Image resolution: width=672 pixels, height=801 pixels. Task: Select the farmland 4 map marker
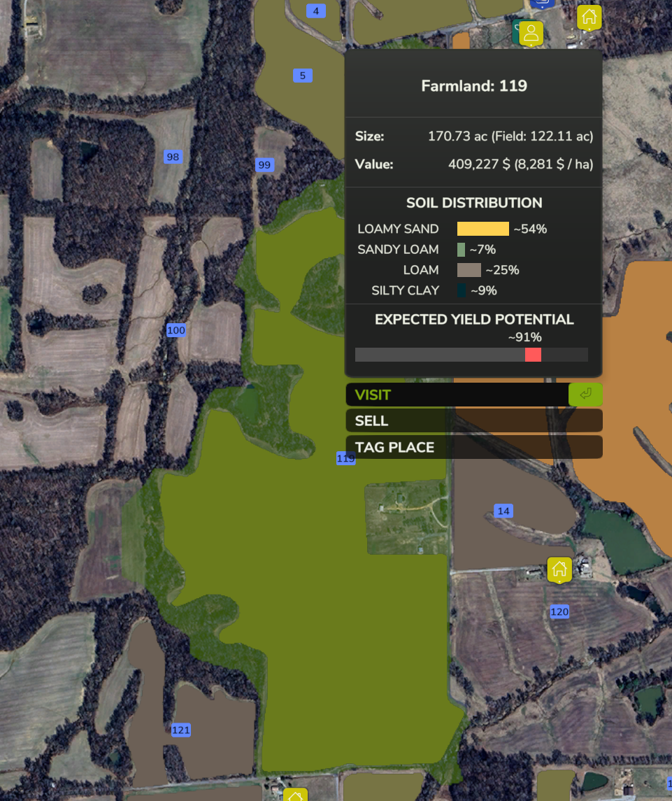point(316,11)
